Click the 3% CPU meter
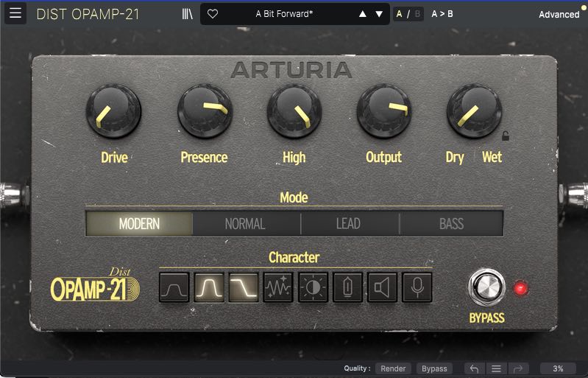The height and width of the screenshot is (378, 588). [x=558, y=368]
